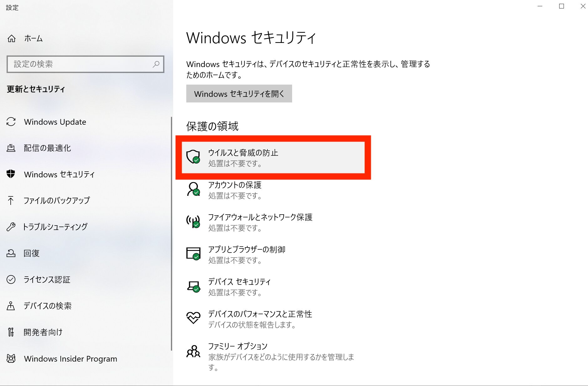This screenshot has width=588, height=386.
Task: Click the account protection person icon
Action: (x=193, y=189)
